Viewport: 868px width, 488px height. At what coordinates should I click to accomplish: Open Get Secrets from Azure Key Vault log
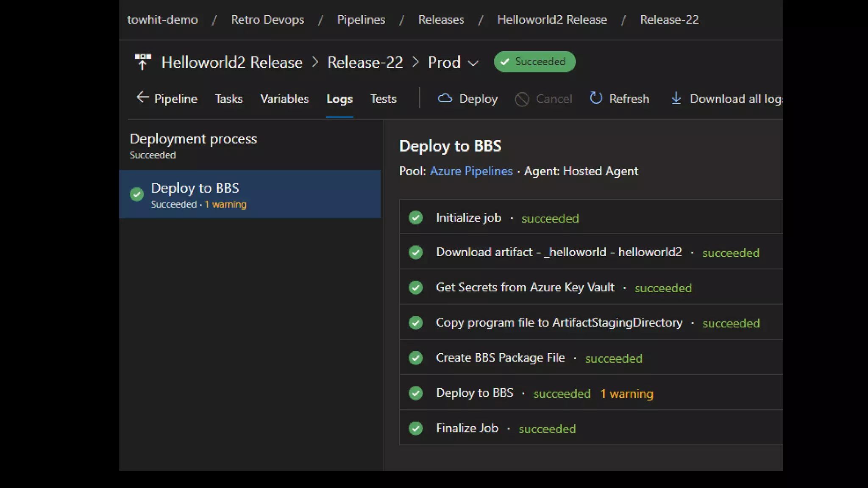(x=525, y=287)
